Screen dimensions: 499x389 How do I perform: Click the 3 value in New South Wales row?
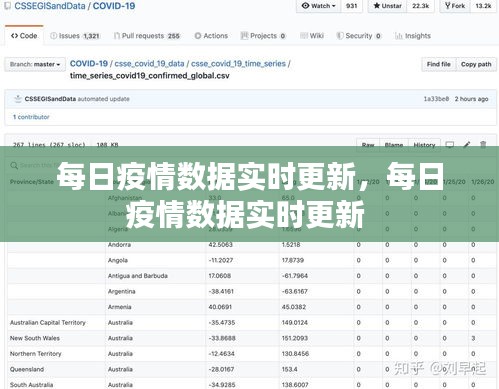click(473, 338)
